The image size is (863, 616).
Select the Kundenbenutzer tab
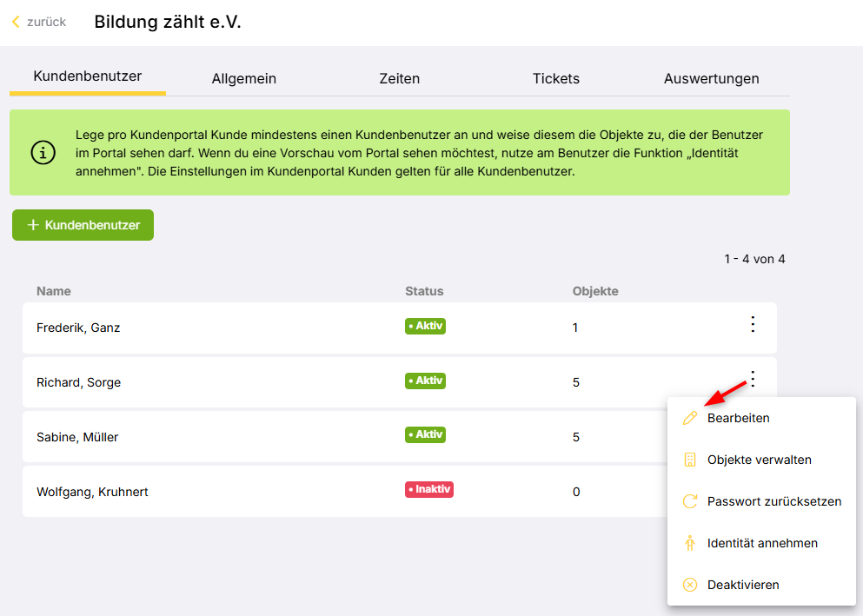tap(88, 76)
